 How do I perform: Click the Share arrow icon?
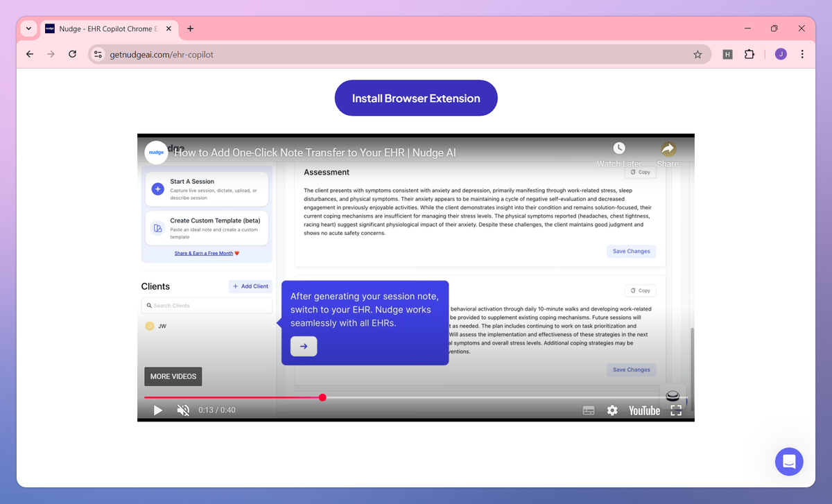point(668,148)
